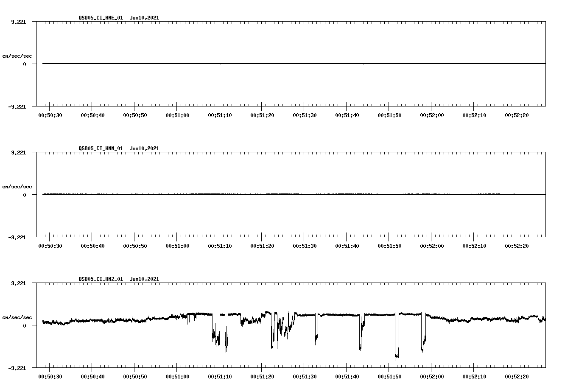Click the upper 9.221 axis value on the HNE plot
This screenshot has width=576, height=392.
click(18, 22)
